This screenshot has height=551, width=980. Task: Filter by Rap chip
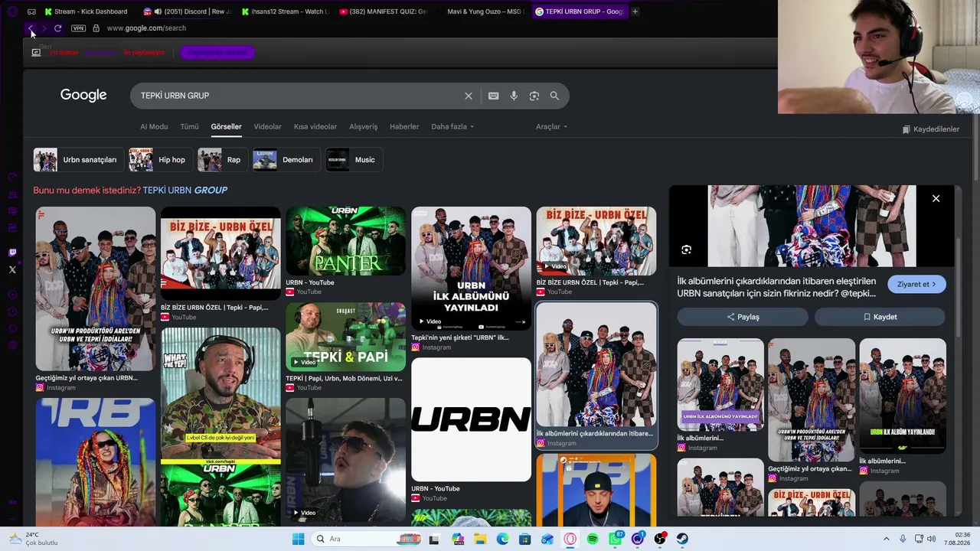click(x=222, y=160)
